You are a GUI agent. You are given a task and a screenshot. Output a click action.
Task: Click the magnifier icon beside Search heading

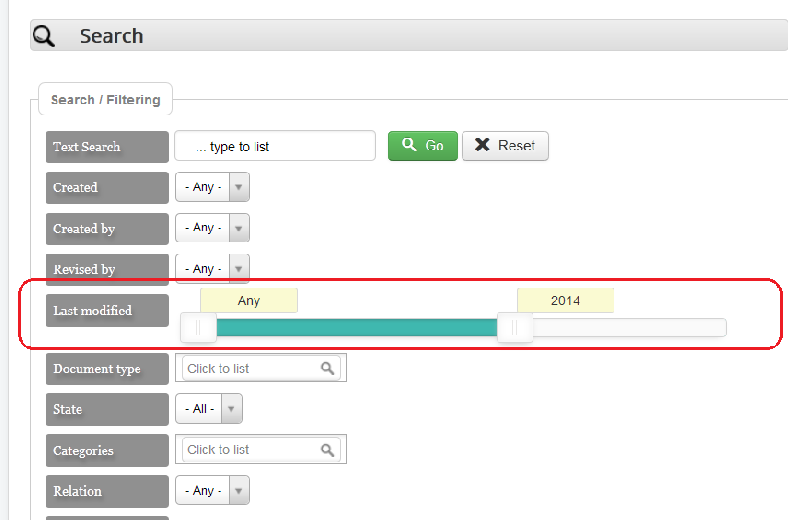[x=43, y=36]
